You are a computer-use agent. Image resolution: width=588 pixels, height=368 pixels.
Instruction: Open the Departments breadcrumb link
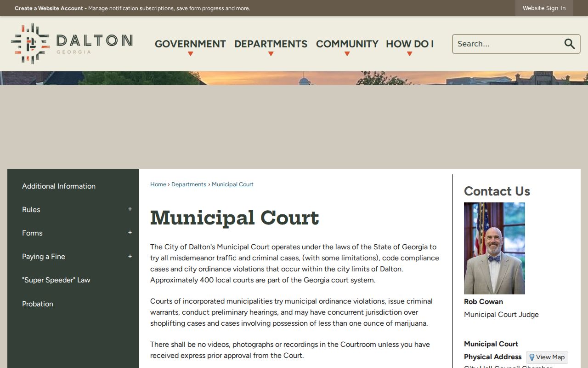pos(189,184)
